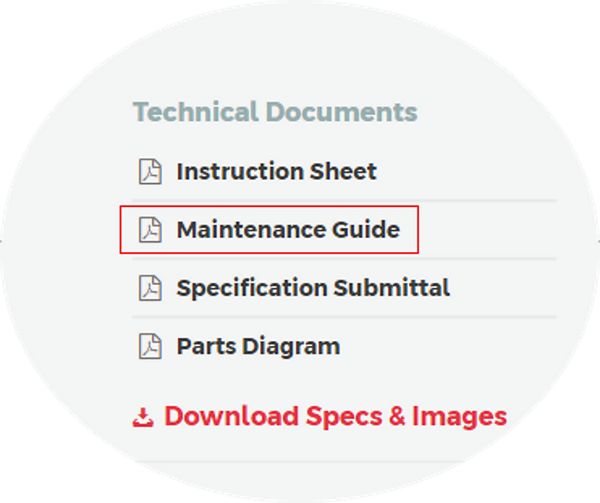Click the red download tray icon
Viewport: 600px width, 503px height.
[x=143, y=417]
